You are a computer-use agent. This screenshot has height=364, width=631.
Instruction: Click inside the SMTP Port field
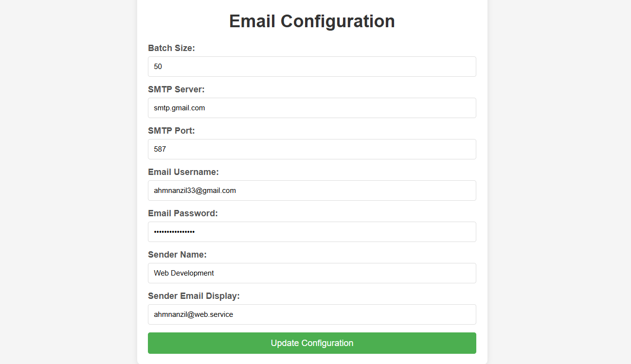312,149
